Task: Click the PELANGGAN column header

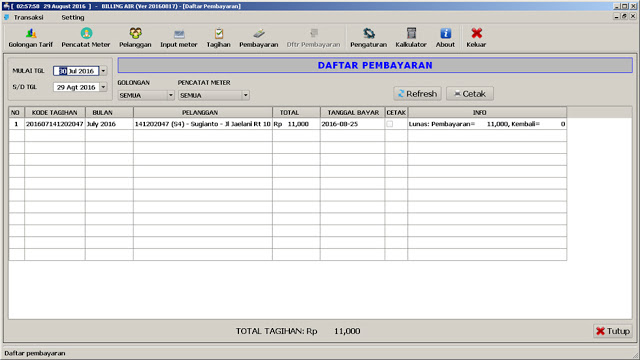Action: coord(202,113)
